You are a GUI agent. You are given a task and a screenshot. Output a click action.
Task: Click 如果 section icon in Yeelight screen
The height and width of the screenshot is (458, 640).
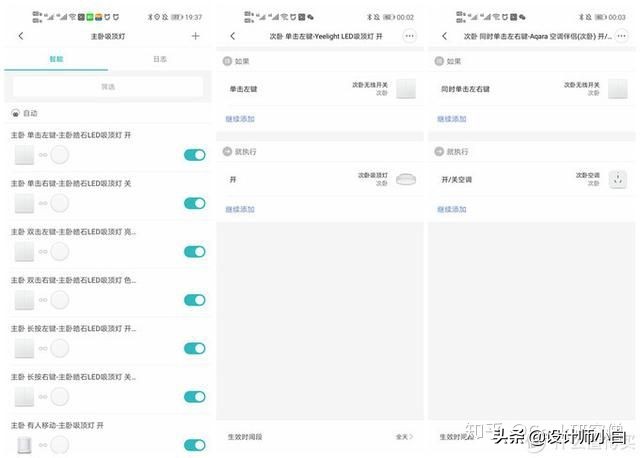pyautogui.click(x=227, y=61)
